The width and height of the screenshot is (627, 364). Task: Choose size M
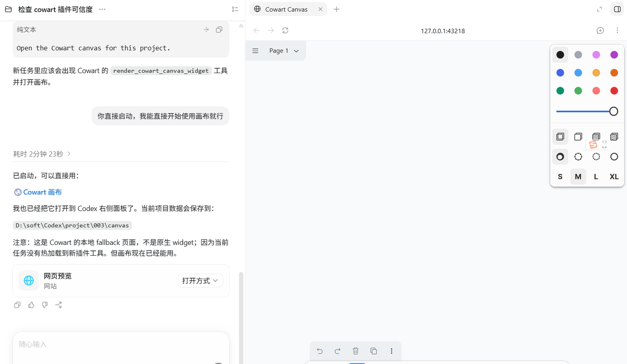coord(578,177)
